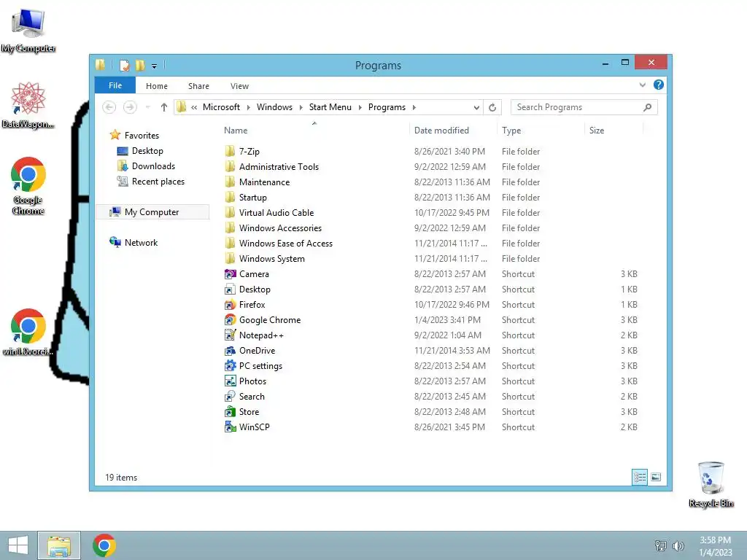
Task: Switch to Details view icon in status bar
Action: pos(640,477)
